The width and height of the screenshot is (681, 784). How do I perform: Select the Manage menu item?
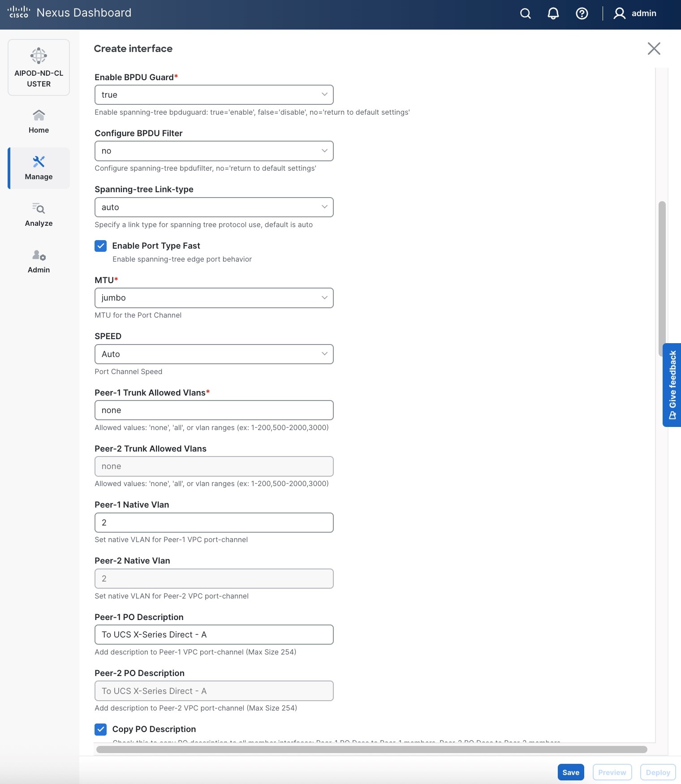(x=39, y=168)
